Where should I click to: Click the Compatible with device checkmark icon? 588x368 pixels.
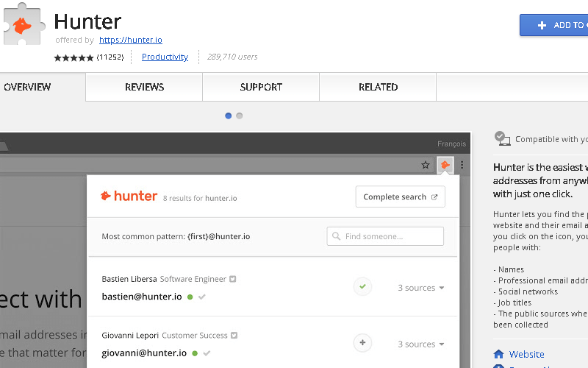tap(503, 138)
